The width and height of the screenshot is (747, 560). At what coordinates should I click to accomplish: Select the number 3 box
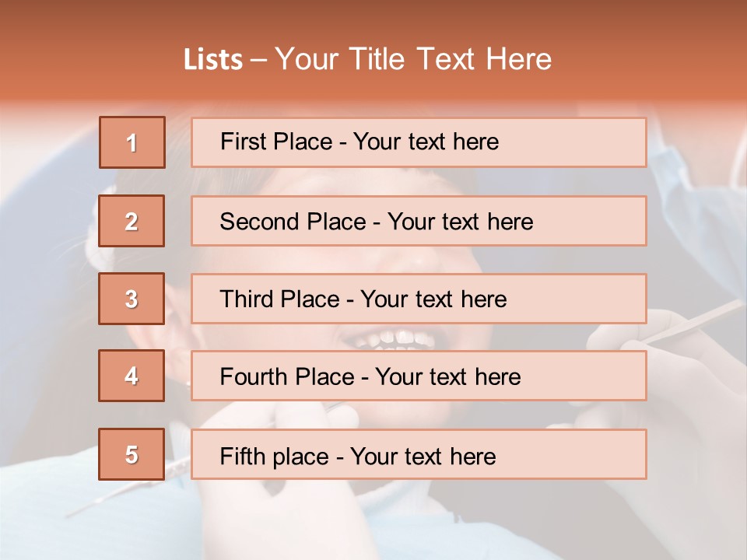pos(132,299)
